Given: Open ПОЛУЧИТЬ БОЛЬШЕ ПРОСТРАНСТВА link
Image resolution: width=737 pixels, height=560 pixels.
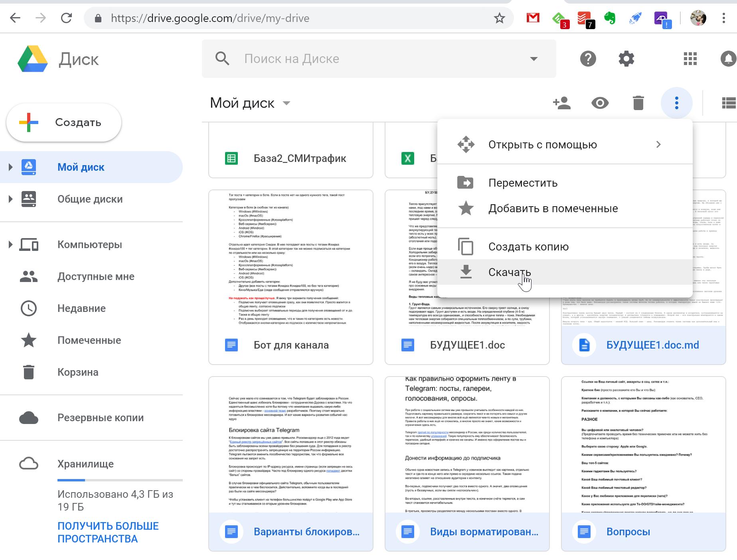Looking at the screenshot, I should tap(108, 532).
